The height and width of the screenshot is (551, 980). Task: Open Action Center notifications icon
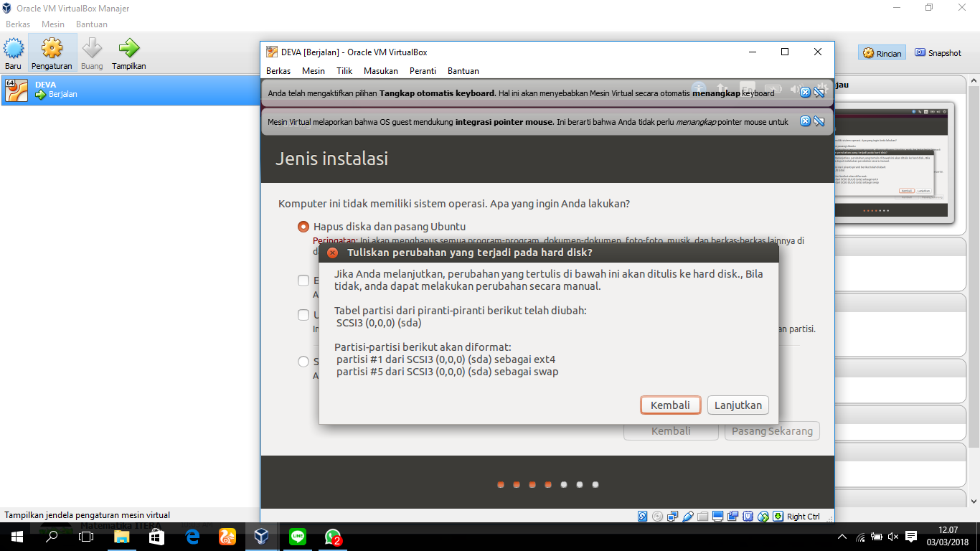click(911, 537)
